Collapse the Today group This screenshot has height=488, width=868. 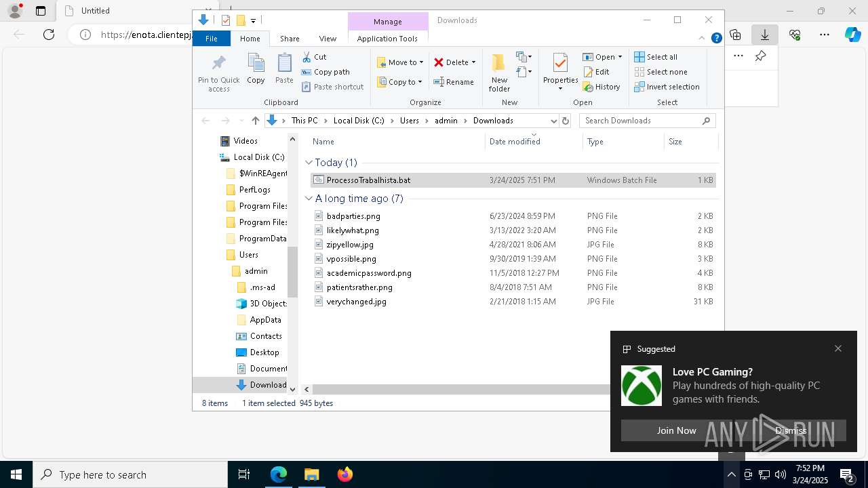[x=309, y=163]
